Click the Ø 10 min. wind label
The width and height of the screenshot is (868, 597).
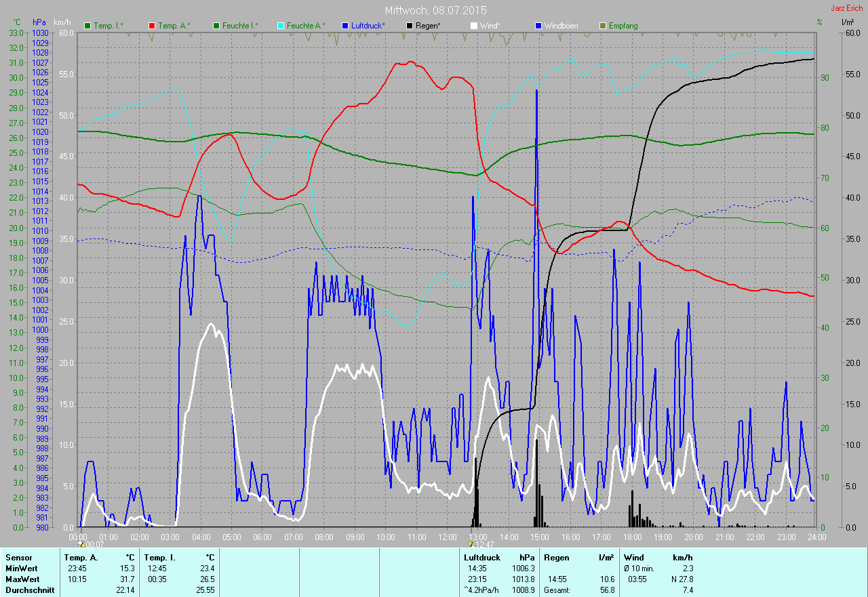[639, 569]
